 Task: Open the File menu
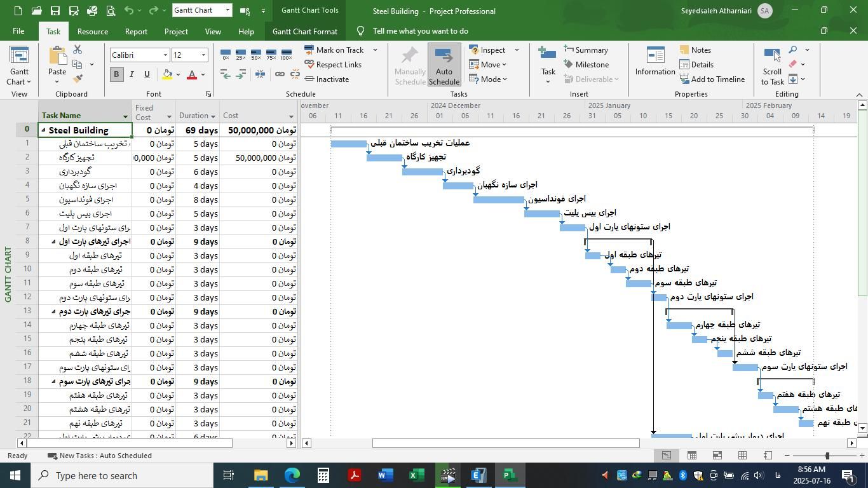[x=18, y=31]
